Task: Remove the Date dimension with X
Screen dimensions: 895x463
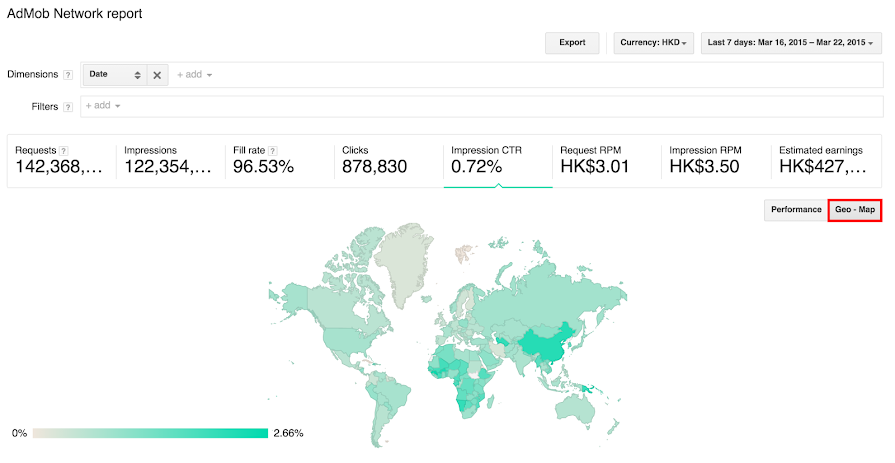Action: click(157, 75)
